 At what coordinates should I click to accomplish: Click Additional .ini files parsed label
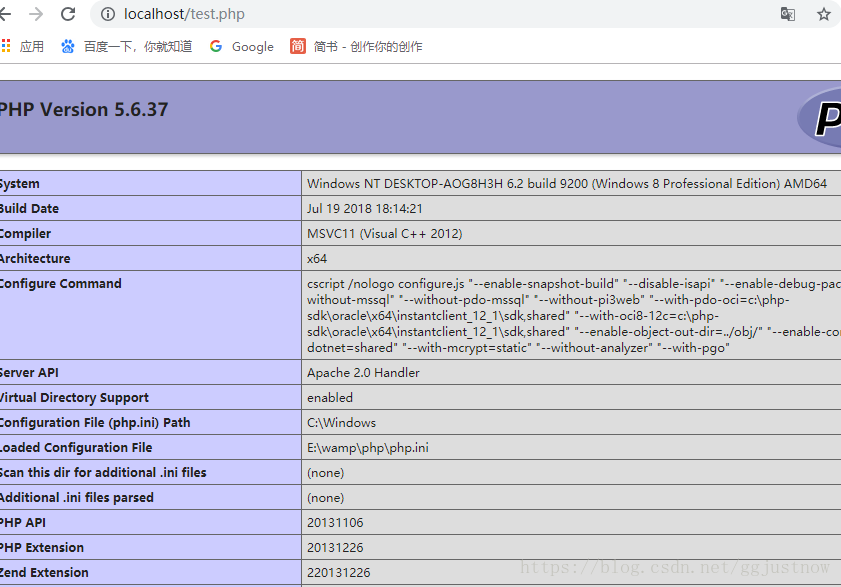(x=77, y=497)
